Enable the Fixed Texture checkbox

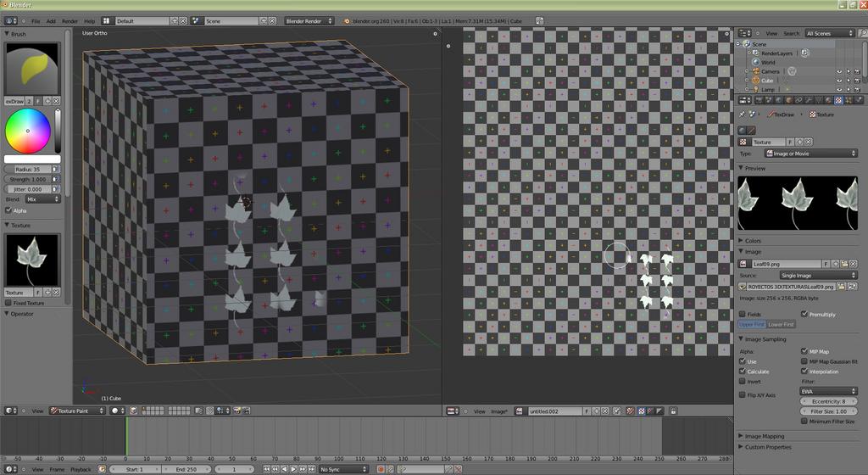coord(8,303)
